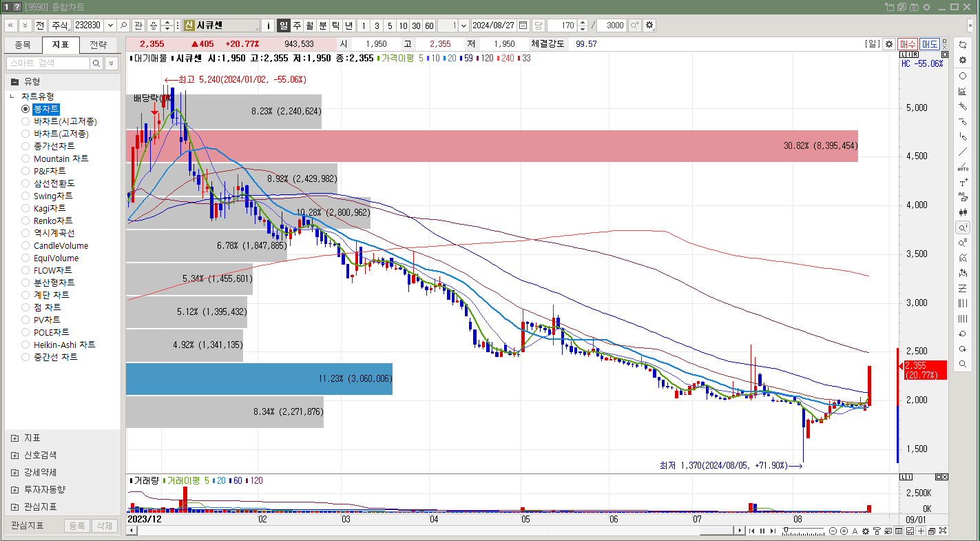
Task: Select 삼선전환도 radio option
Action: pyautogui.click(x=25, y=183)
